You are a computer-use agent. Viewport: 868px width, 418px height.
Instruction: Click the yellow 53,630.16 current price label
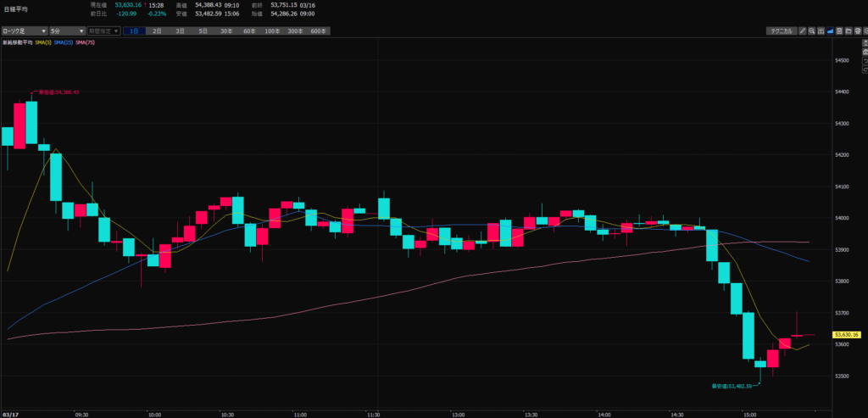coord(848,335)
